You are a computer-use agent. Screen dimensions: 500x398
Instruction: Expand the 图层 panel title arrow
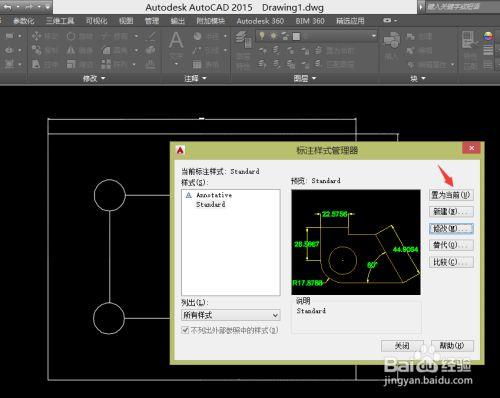[314, 78]
